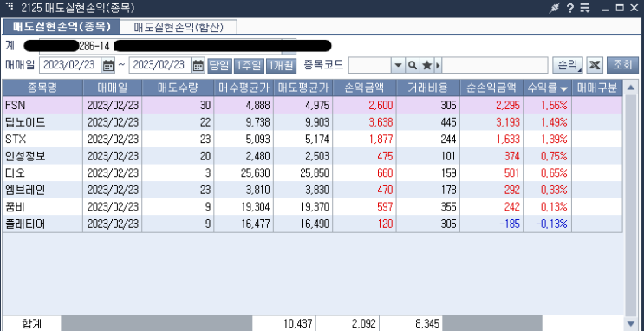Open start date calendar picker
This screenshot has height=331, width=644.
[108, 65]
